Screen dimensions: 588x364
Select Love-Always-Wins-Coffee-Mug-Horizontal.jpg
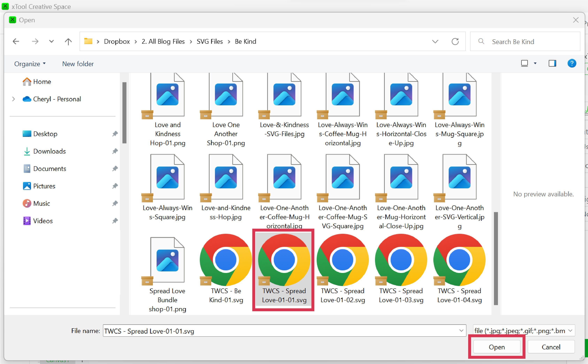tap(343, 109)
